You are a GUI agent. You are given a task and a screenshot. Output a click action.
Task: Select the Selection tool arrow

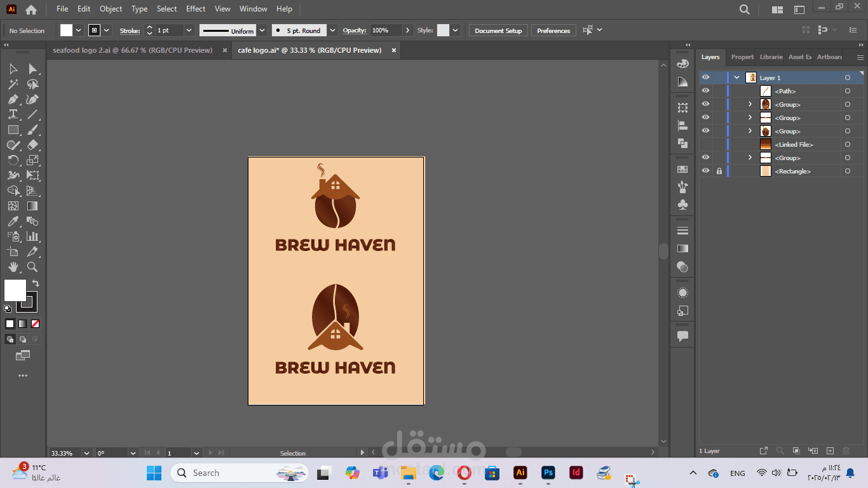point(13,69)
